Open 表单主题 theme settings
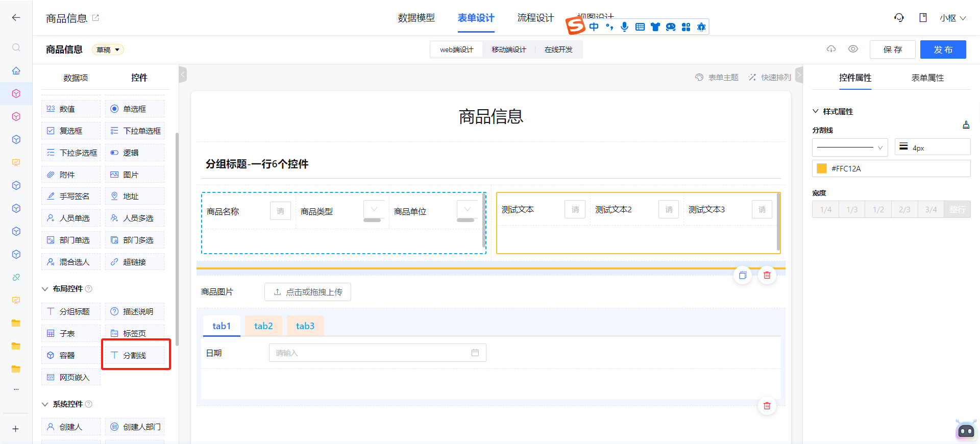 click(x=717, y=77)
